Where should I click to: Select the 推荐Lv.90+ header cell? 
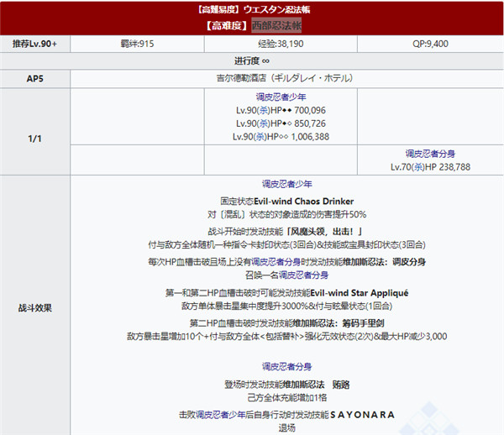[35, 44]
